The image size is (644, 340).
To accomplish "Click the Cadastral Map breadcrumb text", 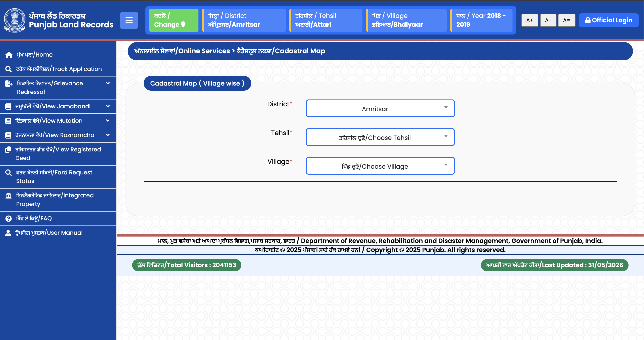I will click(281, 51).
